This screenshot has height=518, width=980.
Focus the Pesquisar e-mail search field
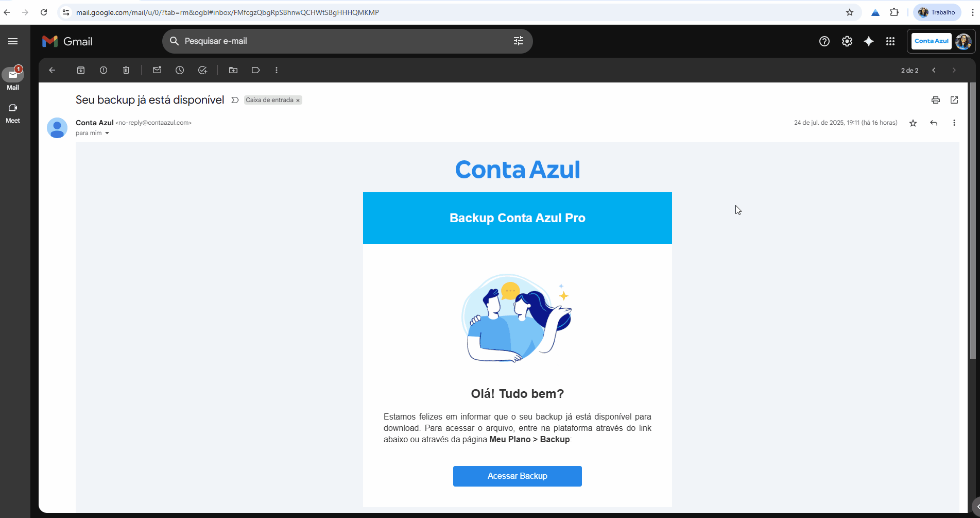tap(348, 41)
